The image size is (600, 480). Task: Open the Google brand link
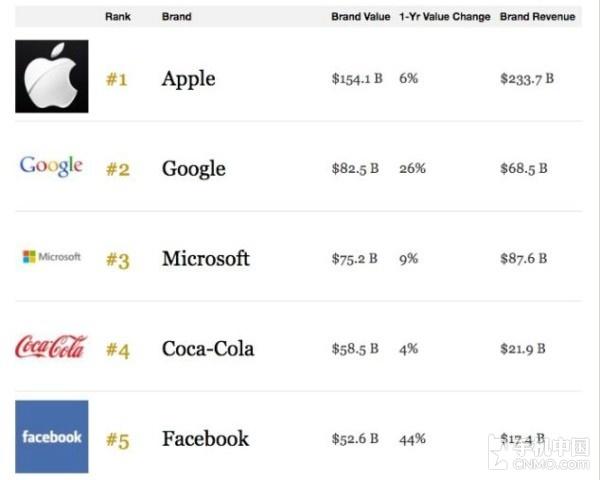coord(194,169)
